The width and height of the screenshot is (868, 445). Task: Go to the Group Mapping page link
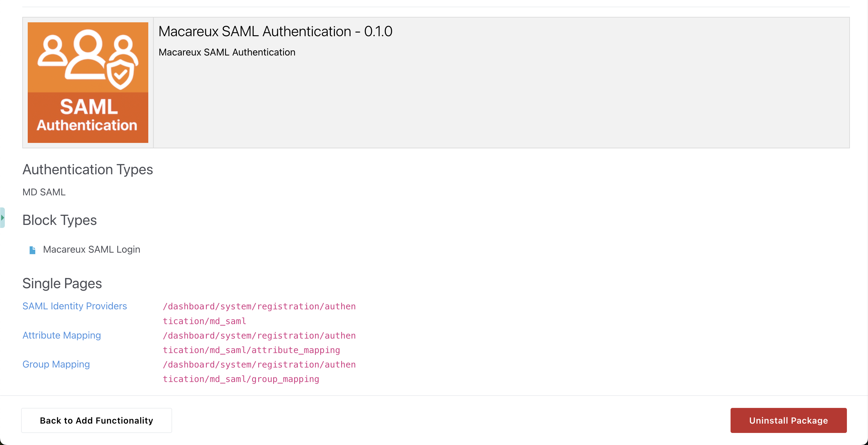(56, 364)
